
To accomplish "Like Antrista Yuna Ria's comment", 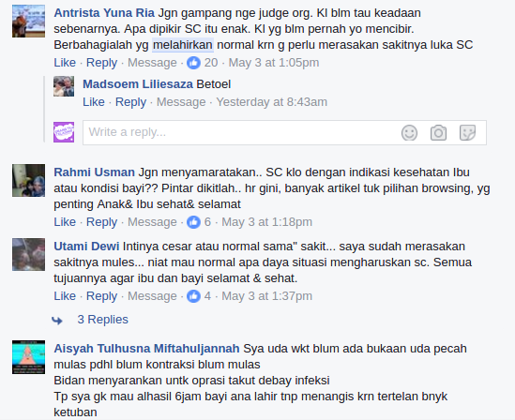I will [x=65, y=62].
